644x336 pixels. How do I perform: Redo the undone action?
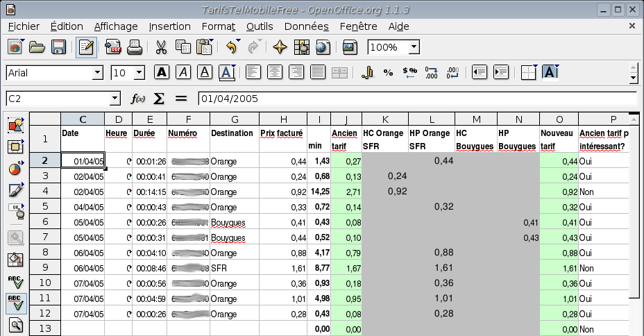coord(254,47)
